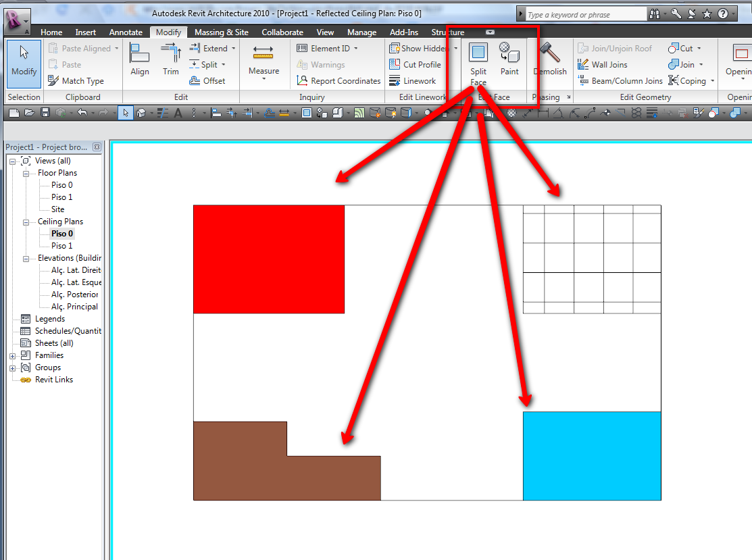
Task: Switch to the Add-Ins ribbon tab
Action: point(404,32)
